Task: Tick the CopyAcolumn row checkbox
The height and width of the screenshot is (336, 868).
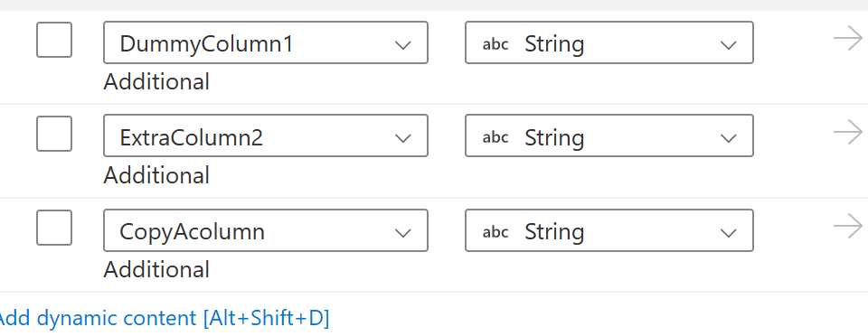Action: 54,228
